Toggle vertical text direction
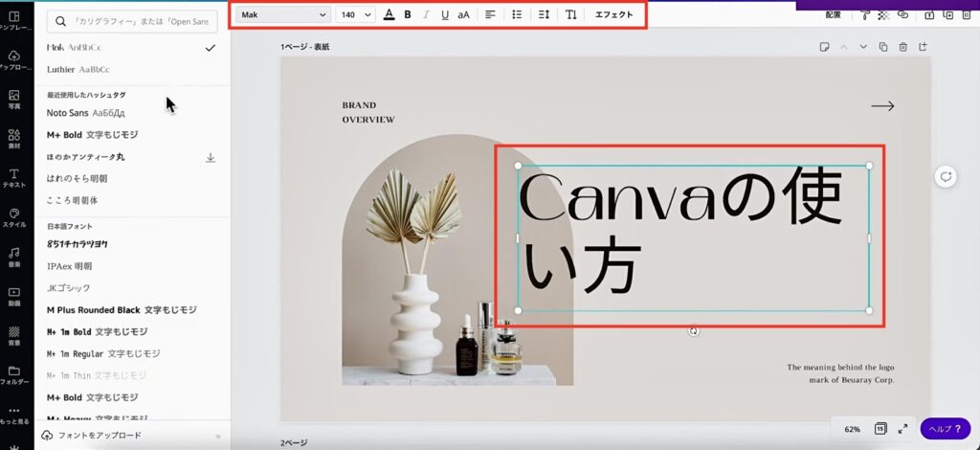This screenshot has height=450, width=980. click(571, 14)
